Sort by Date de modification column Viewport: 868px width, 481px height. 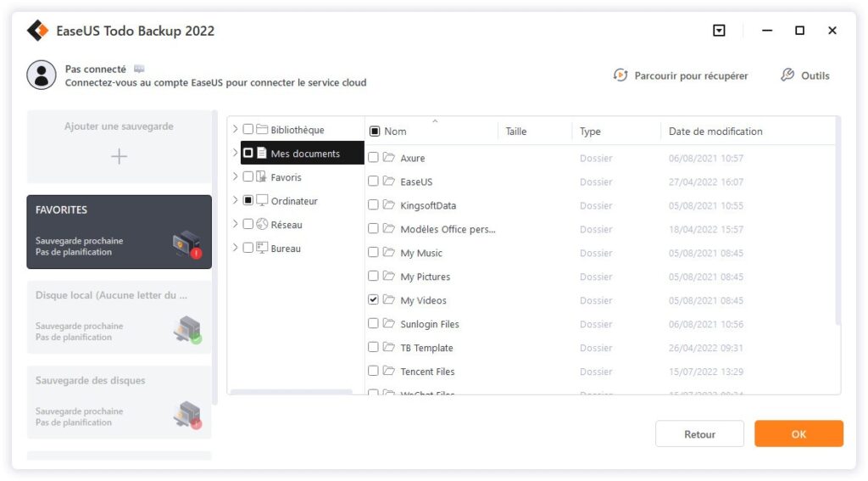coord(715,131)
